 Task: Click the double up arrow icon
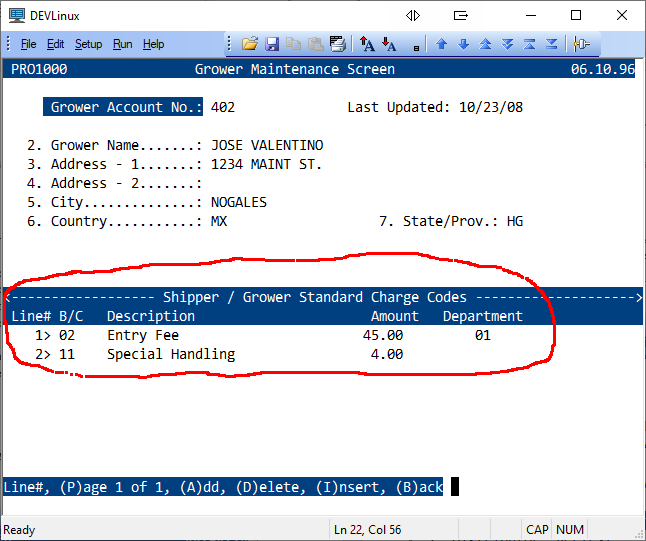pyautogui.click(x=485, y=44)
